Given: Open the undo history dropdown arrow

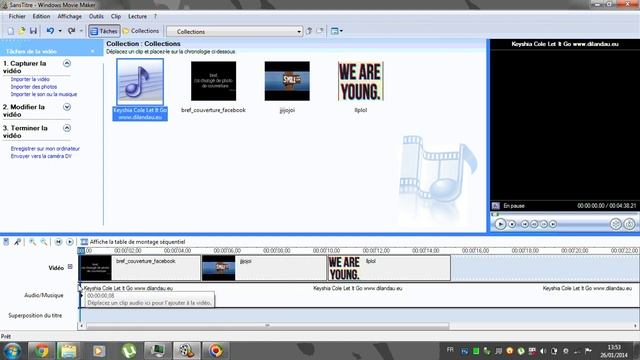Looking at the screenshot, I should point(60,31).
